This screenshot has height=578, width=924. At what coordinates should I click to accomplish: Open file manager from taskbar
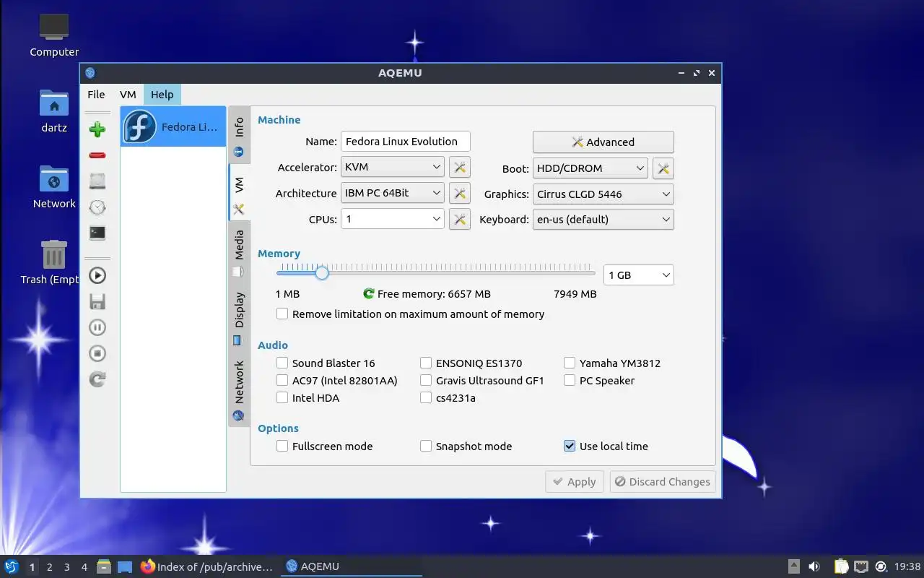point(104,566)
